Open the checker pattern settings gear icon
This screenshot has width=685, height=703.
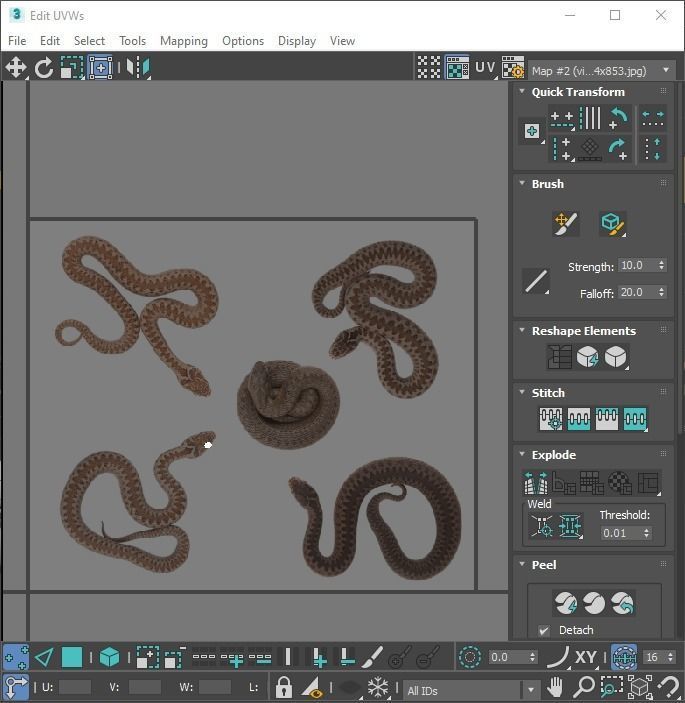[513, 68]
